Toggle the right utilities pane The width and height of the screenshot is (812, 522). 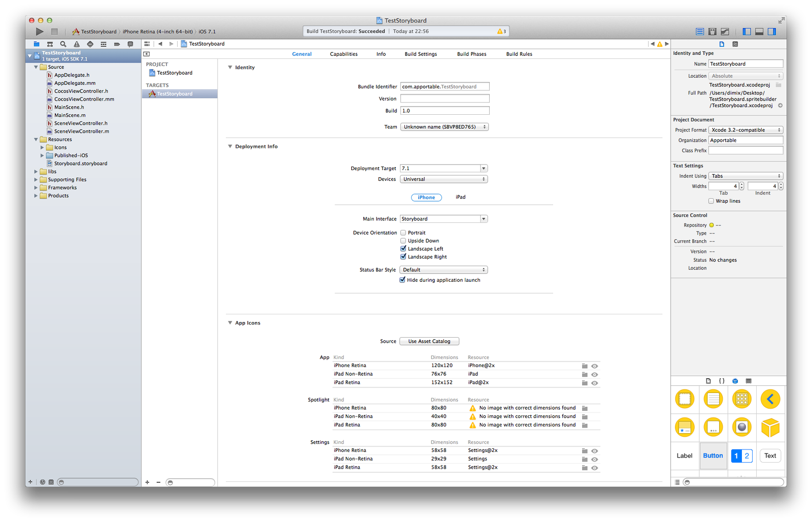tap(772, 31)
